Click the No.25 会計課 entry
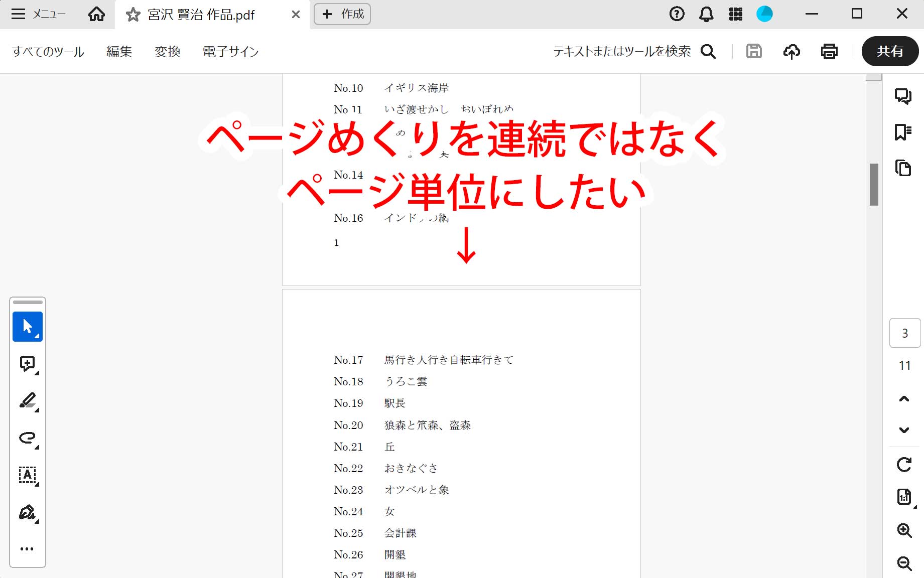 (x=375, y=533)
